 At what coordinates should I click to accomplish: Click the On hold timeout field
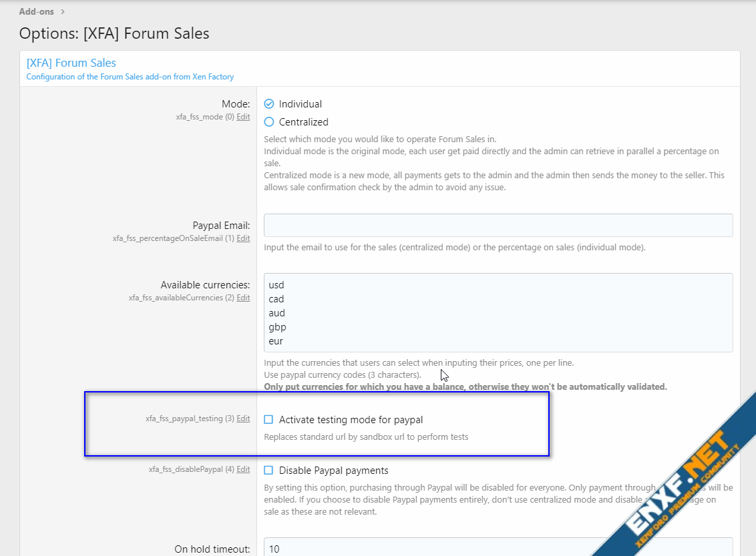coord(498,549)
